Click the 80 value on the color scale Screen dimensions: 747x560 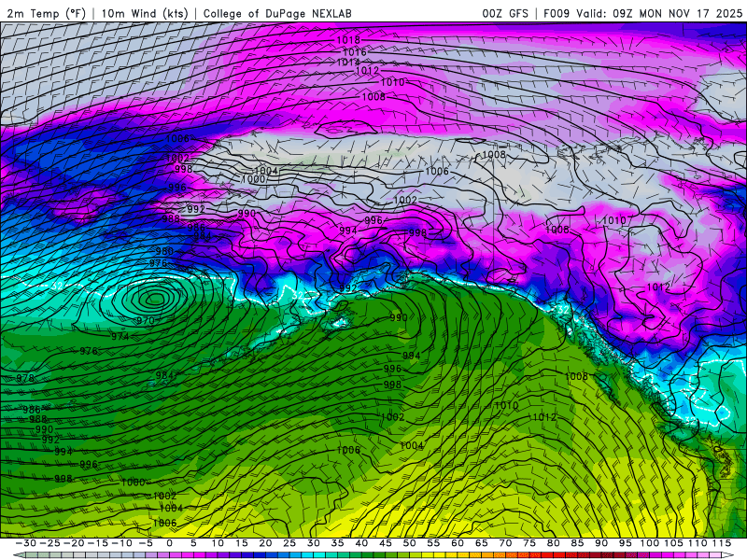[553, 543]
